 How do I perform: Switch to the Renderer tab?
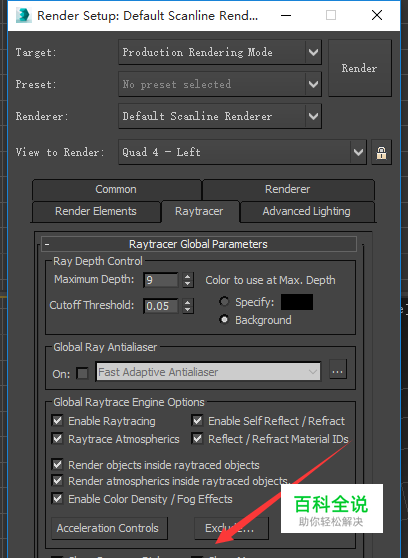(288, 189)
